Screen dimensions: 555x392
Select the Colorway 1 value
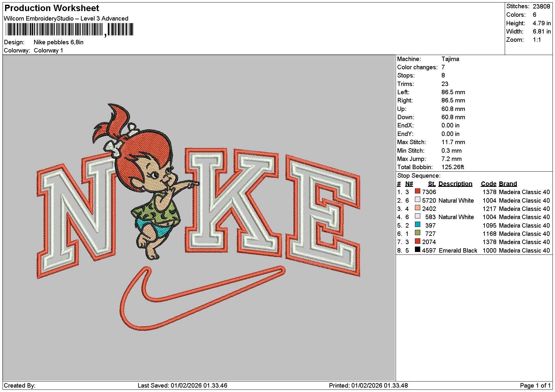tap(48, 51)
